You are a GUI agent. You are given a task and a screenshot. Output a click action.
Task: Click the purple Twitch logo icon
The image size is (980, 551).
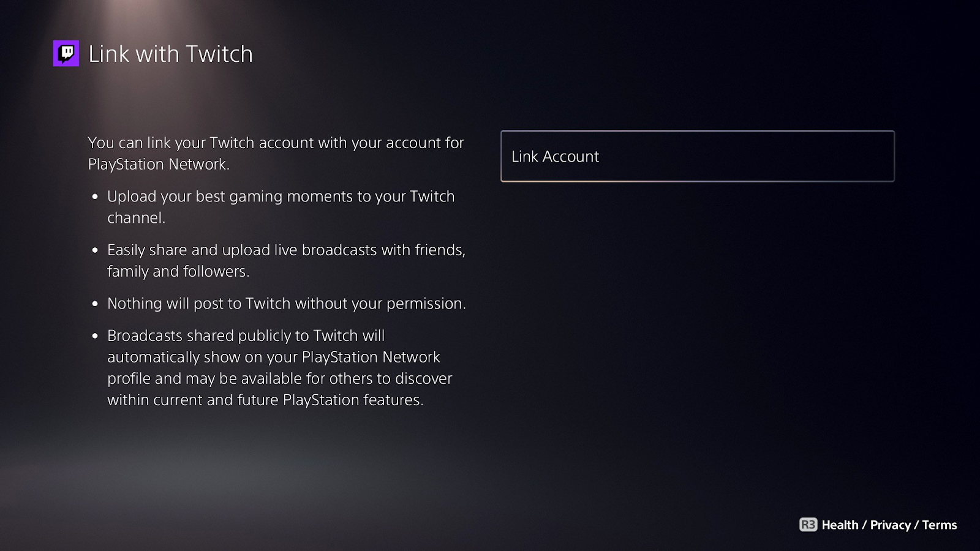click(66, 53)
